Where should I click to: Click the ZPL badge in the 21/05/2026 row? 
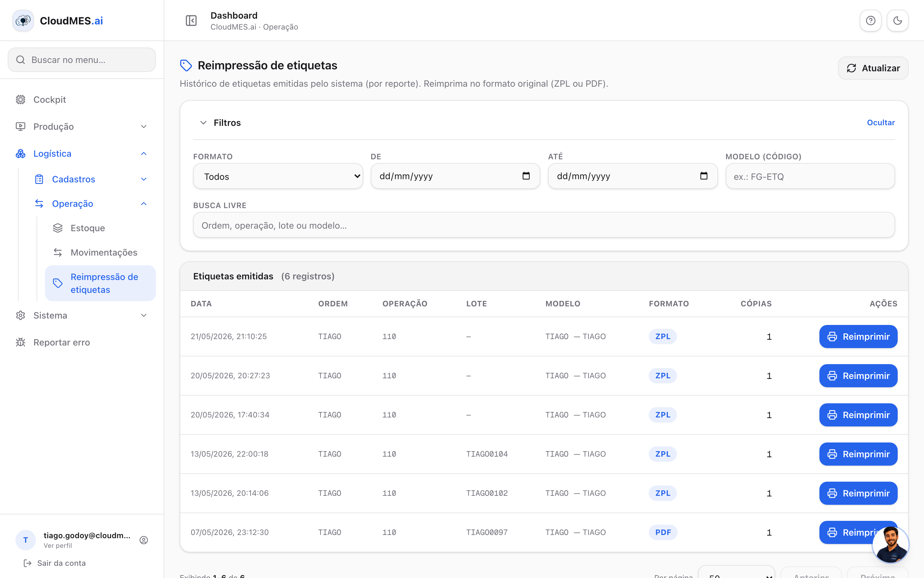pos(663,337)
